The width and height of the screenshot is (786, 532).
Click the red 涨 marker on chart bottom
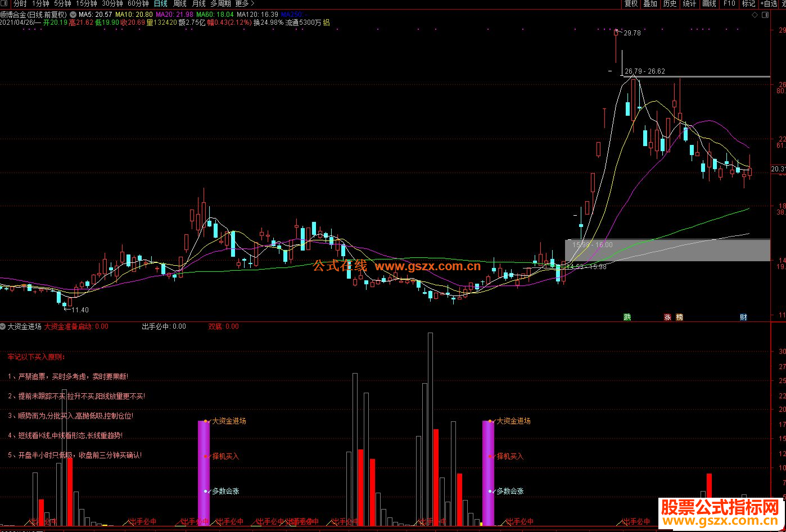click(668, 317)
